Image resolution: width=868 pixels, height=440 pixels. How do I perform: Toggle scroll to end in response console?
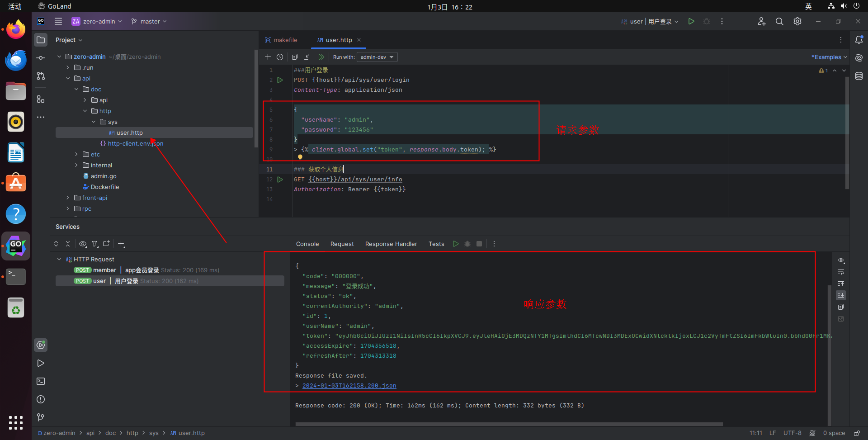841,295
